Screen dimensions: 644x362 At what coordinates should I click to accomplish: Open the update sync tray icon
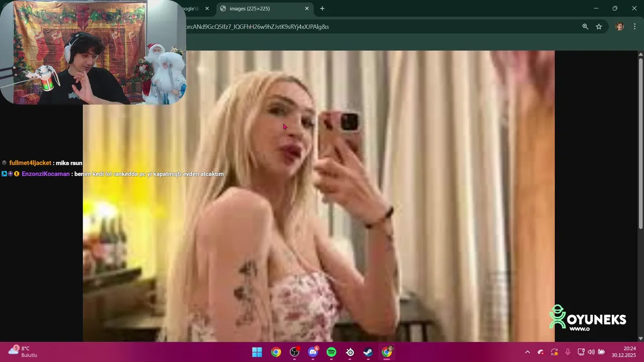554,352
